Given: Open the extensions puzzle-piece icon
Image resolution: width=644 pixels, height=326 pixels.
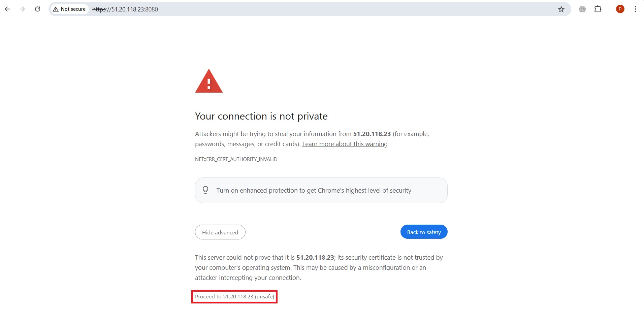Looking at the screenshot, I should pos(599,9).
